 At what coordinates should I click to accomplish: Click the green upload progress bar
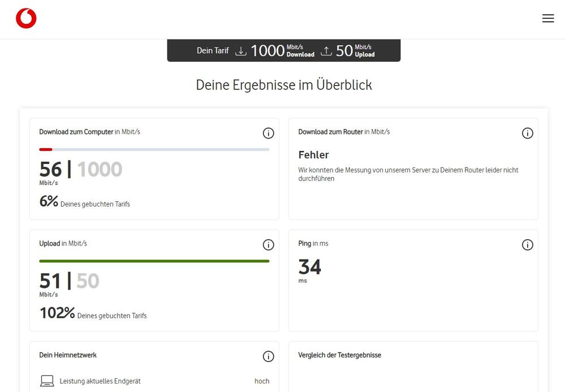coord(154,261)
